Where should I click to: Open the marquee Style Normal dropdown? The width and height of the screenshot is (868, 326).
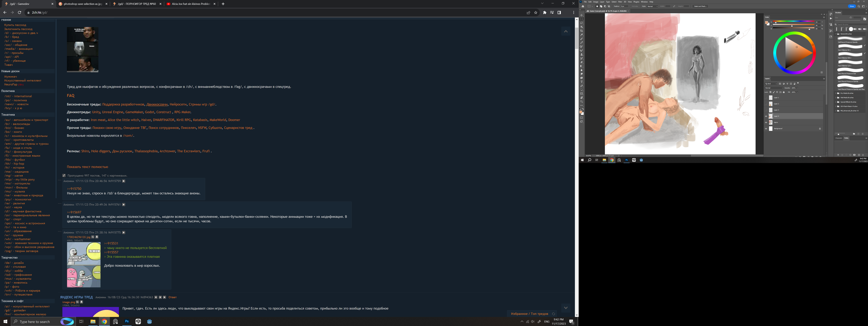click(x=652, y=6)
